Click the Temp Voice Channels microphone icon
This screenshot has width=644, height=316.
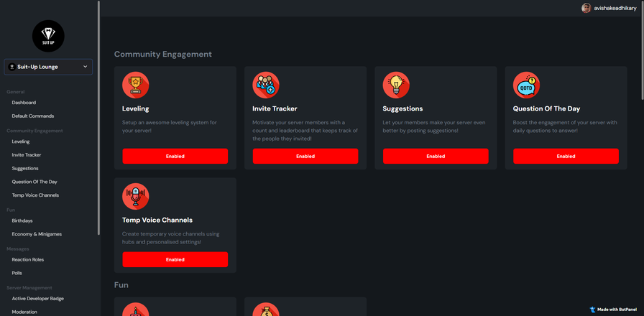135,196
